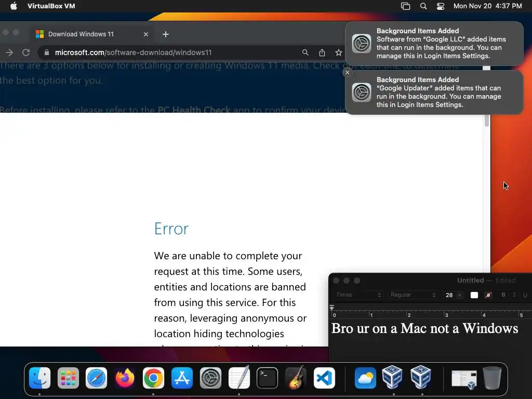Launch Terminal from the Dock
This screenshot has height=399, width=532.
pyautogui.click(x=268, y=378)
